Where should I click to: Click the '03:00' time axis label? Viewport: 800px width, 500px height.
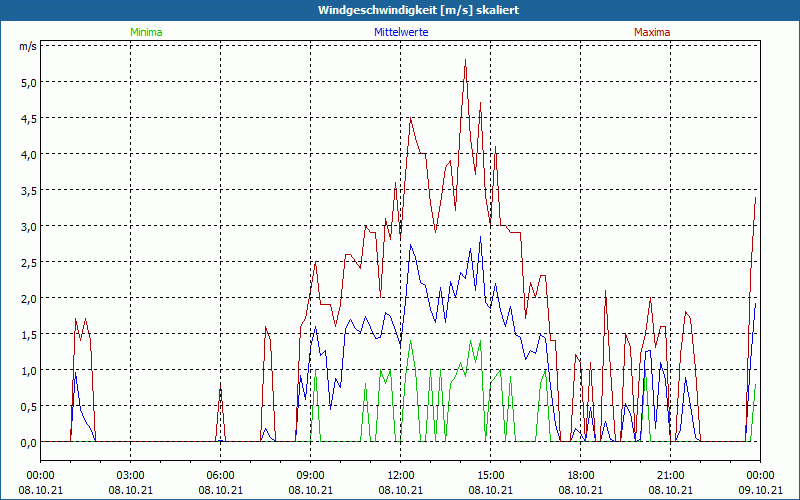click(x=131, y=476)
